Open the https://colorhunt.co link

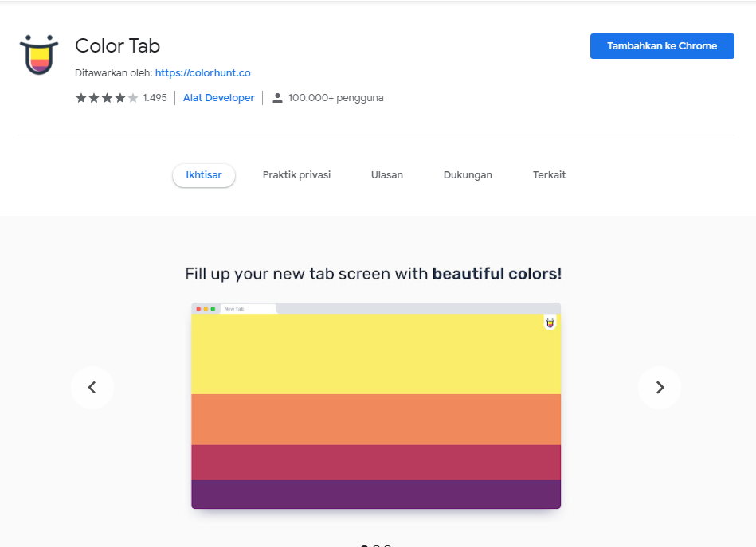pyautogui.click(x=203, y=72)
